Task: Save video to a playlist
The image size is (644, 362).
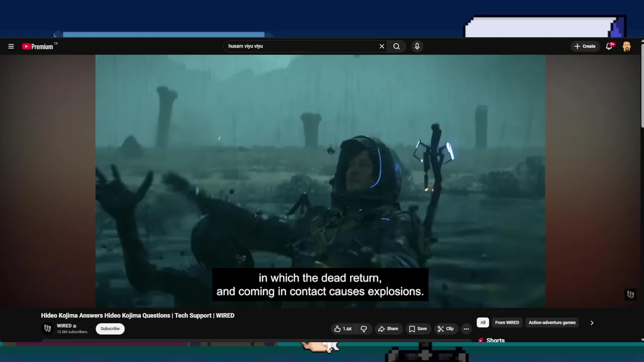Action: (418, 329)
